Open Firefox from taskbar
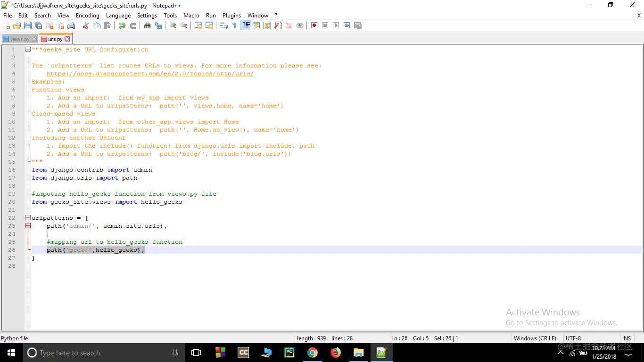The height and width of the screenshot is (362, 644). [335, 353]
